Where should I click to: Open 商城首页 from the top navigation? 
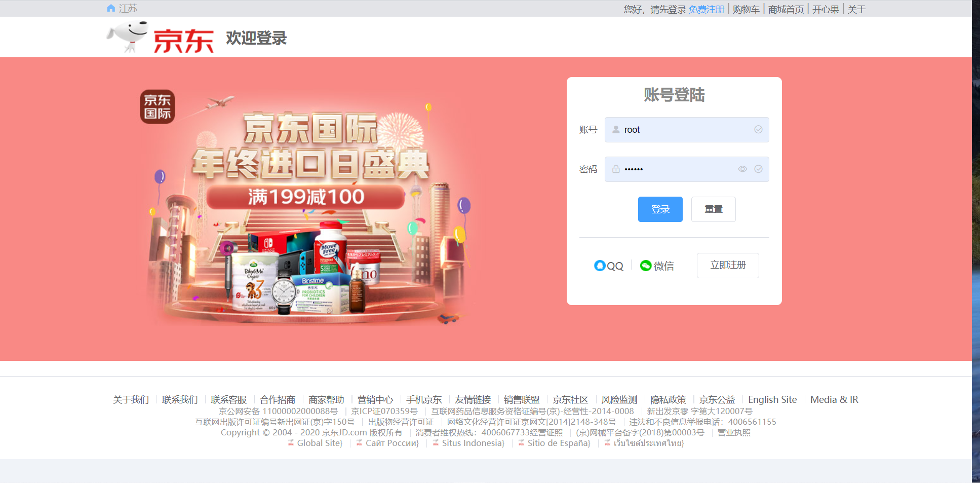pyautogui.click(x=785, y=9)
